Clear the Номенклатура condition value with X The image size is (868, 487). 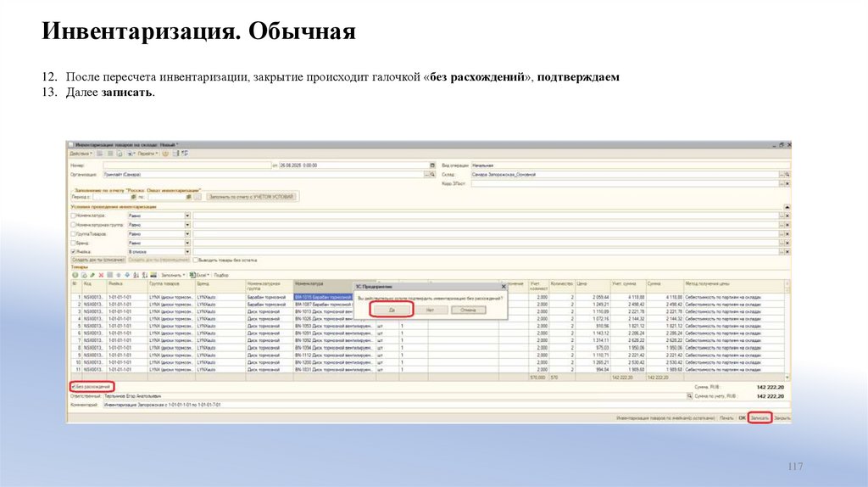pos(787,216)
